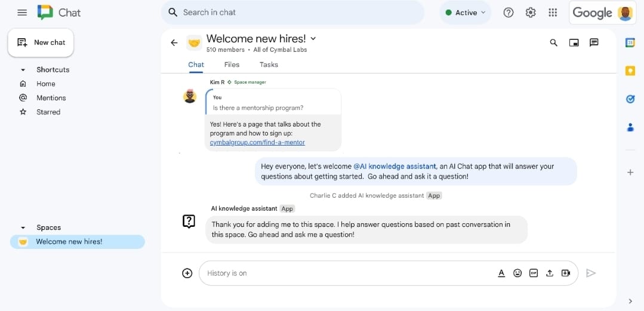The width and height of the screenshot is (644, 311).
Task: Switch to the Tasks tab
Action: pos(269,64)
